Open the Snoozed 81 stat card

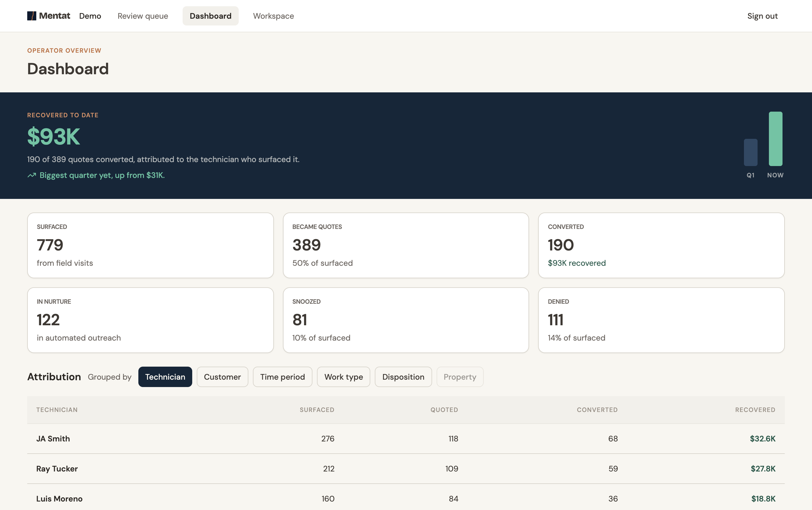coord(406,320)
